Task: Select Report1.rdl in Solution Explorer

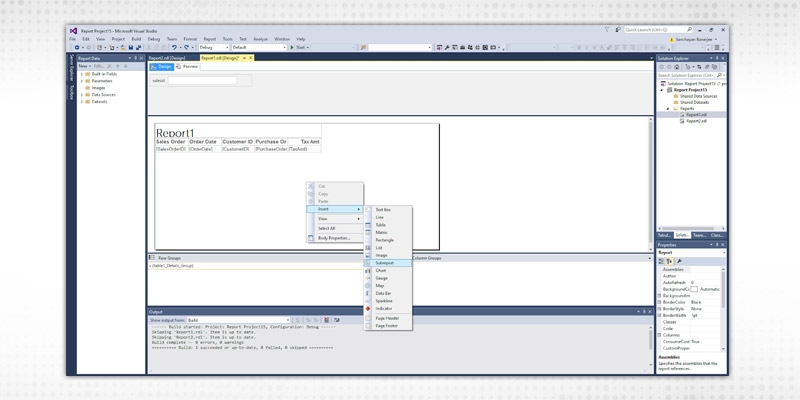Action: coord(697,115)
